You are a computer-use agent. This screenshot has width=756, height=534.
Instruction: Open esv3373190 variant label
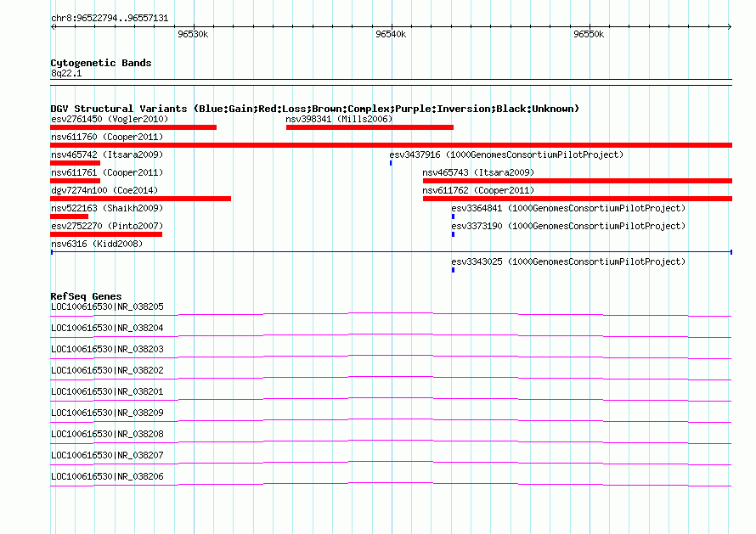tap(568, 226)
